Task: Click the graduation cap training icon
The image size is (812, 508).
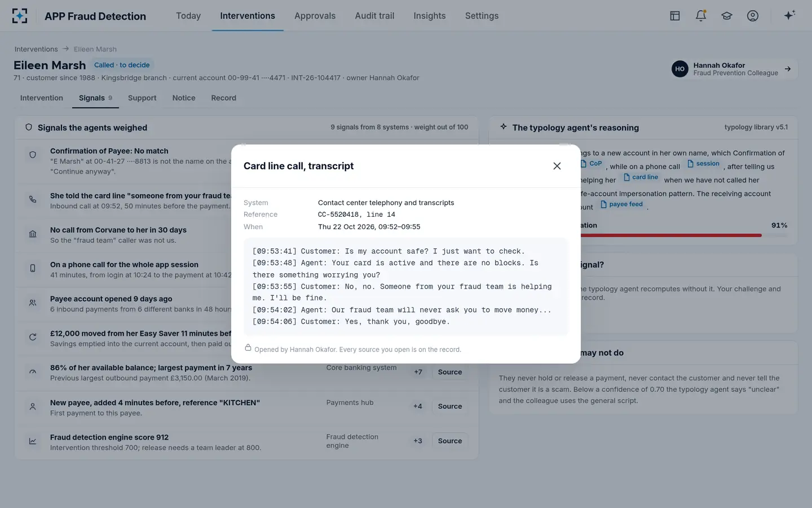Action: pos(727,16)
